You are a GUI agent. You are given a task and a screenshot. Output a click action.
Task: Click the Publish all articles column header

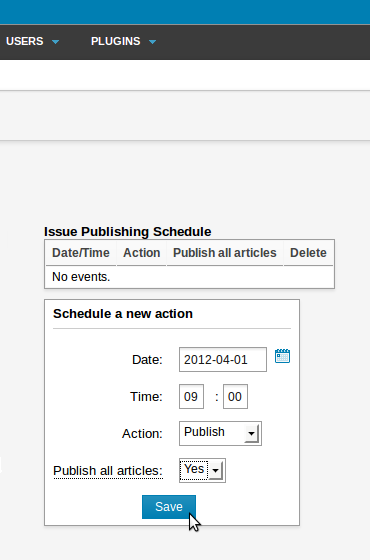[225, 253]
